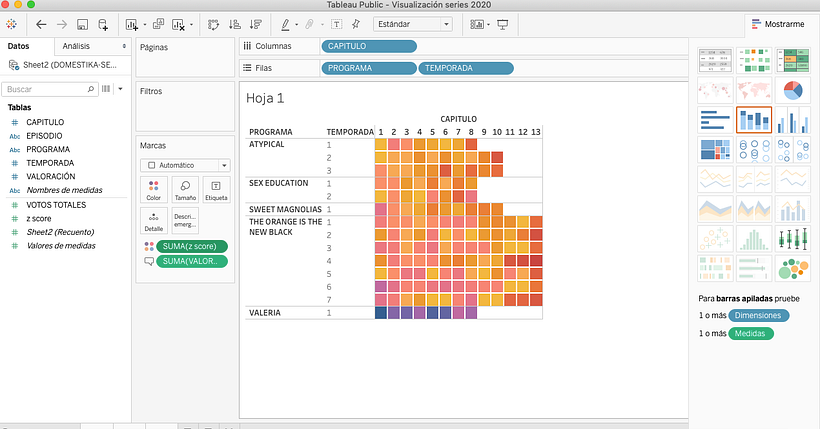Screen dimensions: 820x429
Task: Select the z score field
Action: (x=39, y=218)
